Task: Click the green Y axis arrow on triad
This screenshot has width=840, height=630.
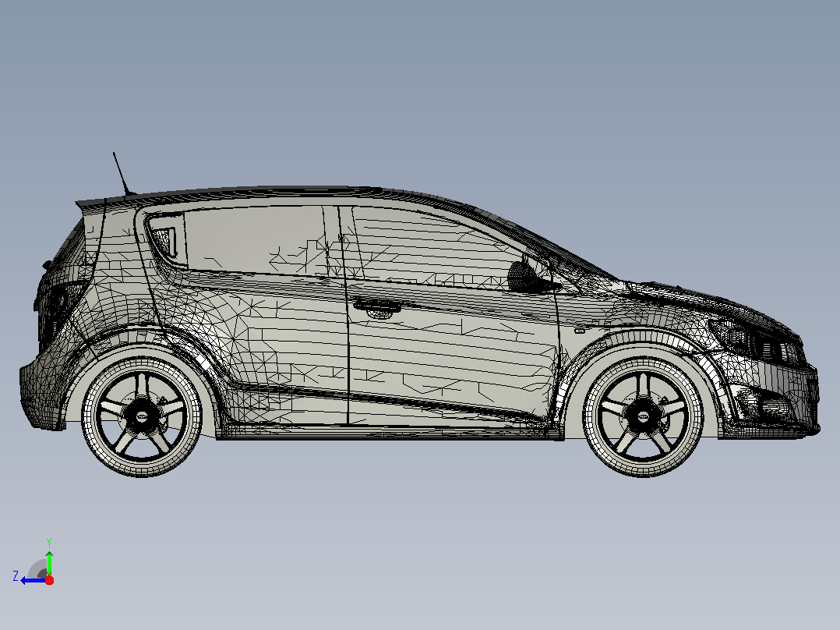Action: pos(49,562)
